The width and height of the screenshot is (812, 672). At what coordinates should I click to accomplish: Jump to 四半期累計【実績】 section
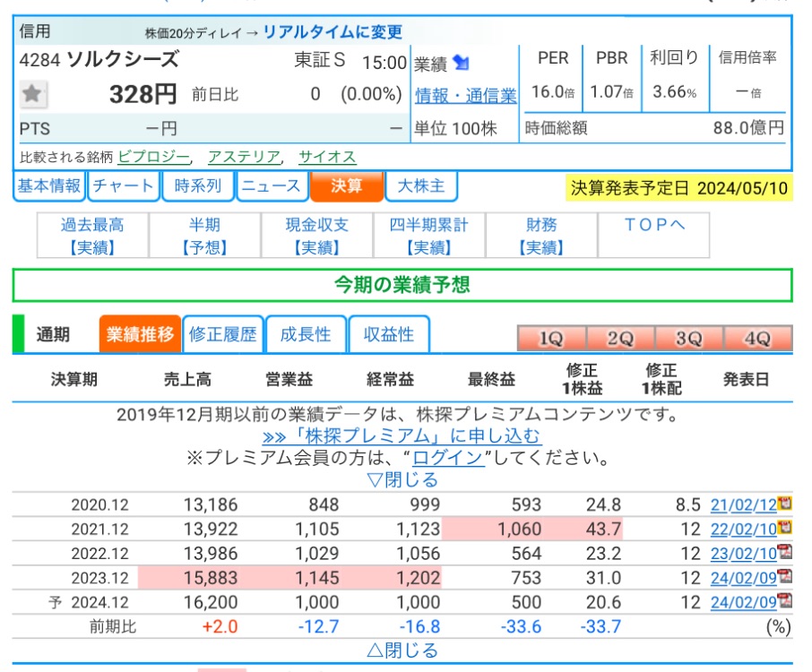(429, 236)
